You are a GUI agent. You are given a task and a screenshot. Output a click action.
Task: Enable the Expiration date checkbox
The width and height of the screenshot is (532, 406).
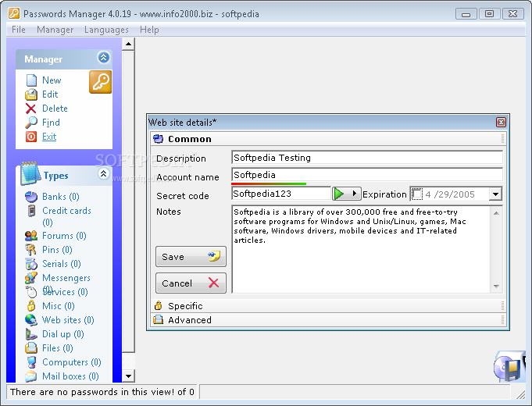pyautogui.click(x=416, y=194)
